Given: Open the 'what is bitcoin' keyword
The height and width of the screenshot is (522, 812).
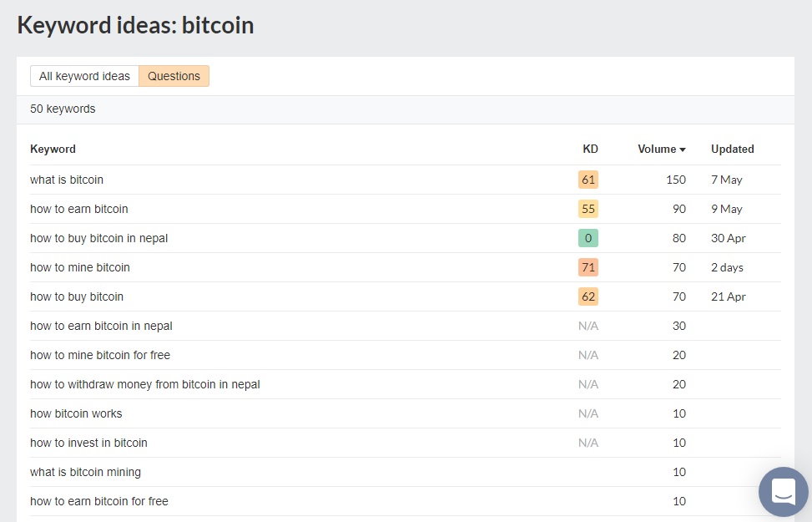Looking at the screenshot, I should click(x=67, y=180).
